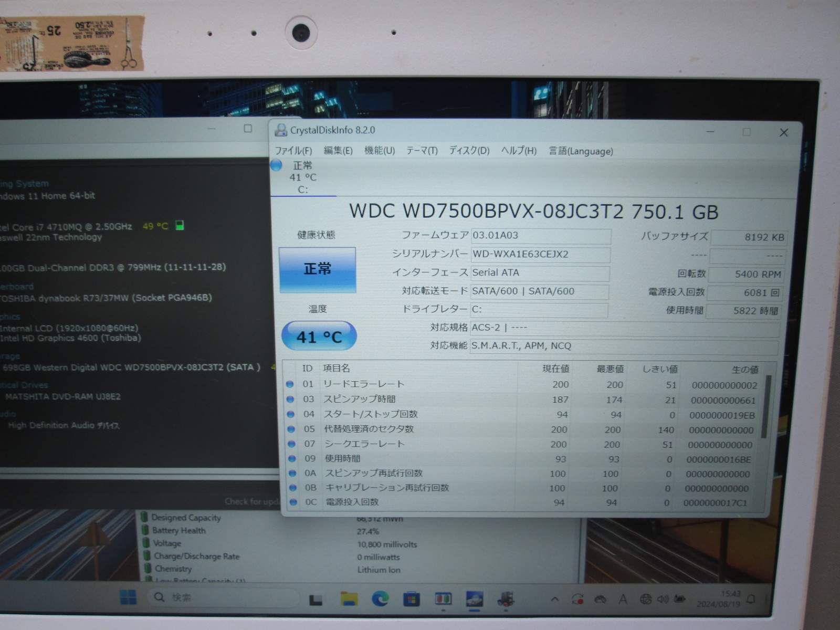Viewport: 840px width, 630px height.
Task: Click the speaker volume tray icon
Action: [663, 599]
